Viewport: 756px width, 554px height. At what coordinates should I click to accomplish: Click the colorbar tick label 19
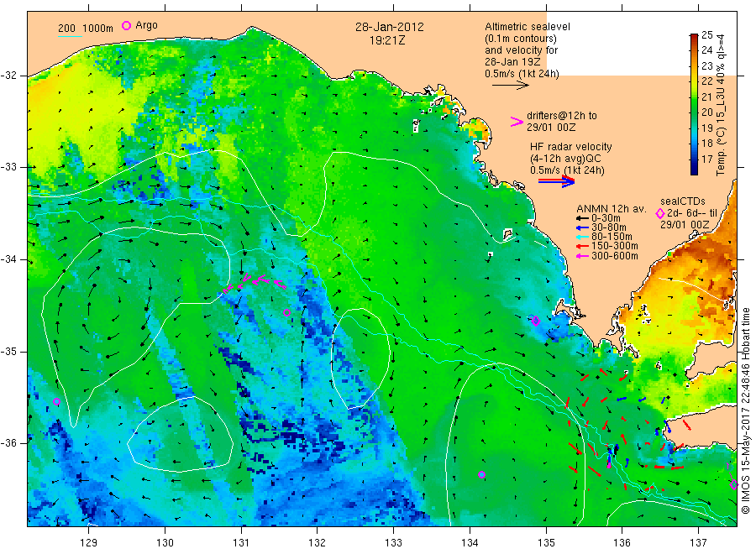tap(706, 128)
